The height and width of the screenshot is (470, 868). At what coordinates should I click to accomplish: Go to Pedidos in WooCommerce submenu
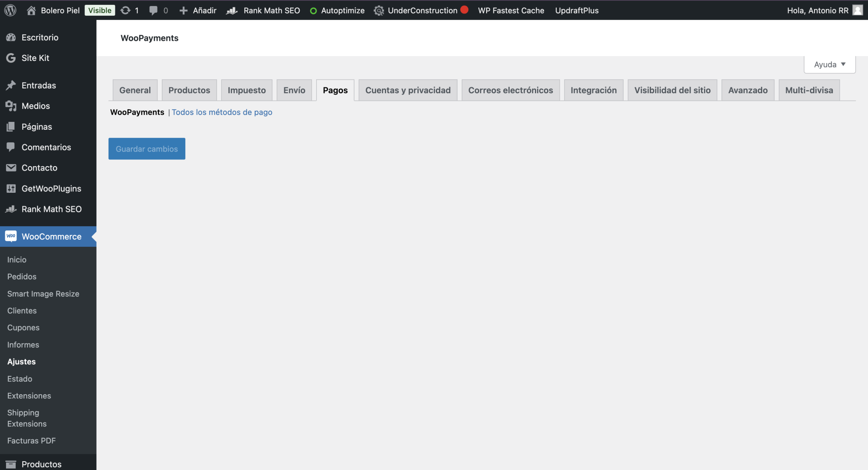pyautogui.click(x=22, y=277)
